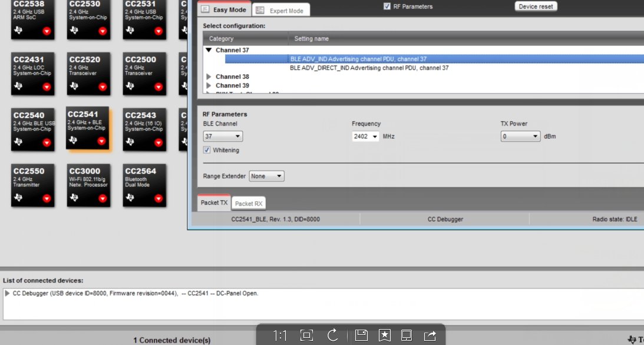
Task: Open the CC2538 ARM SoC device tile
Action: pyautogui.click(x=32, y=19)
